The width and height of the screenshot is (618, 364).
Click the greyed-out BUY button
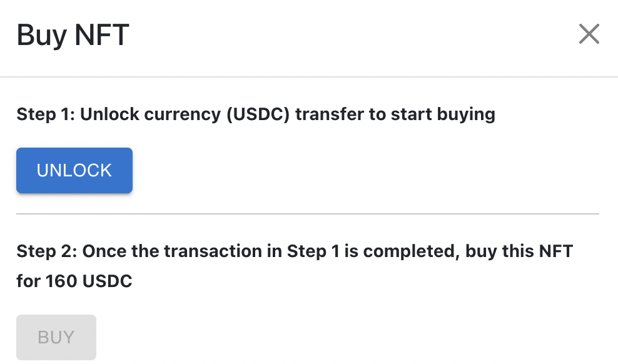pyautogui.click(x=56, y=337)
